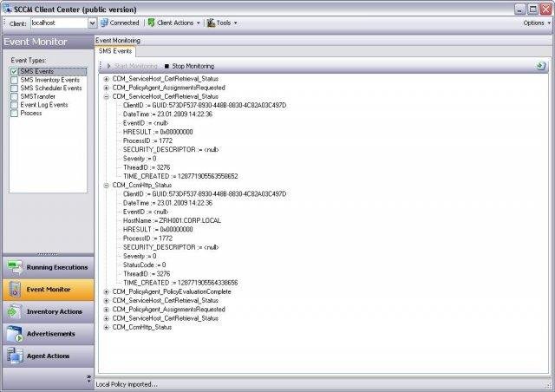
Task: Click the Advertisements icon
Action: coord(15,334)
